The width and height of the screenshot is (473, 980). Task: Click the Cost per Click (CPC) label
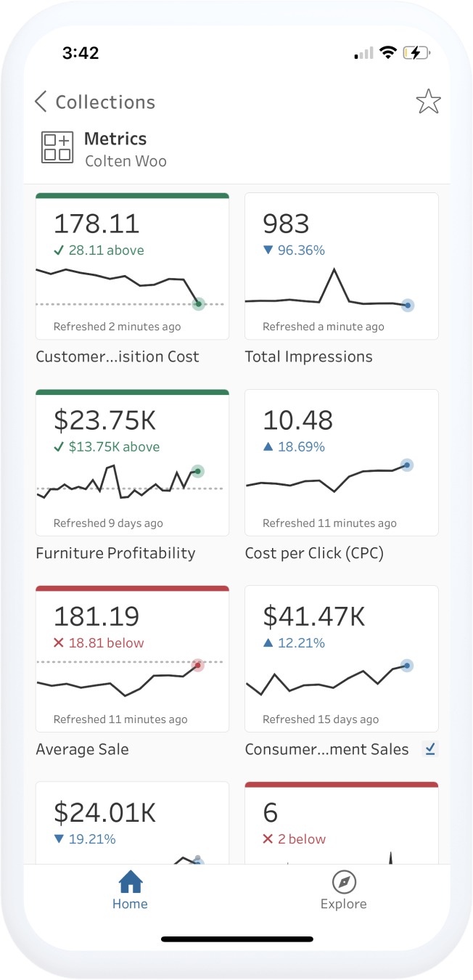(x=314, y=553)
